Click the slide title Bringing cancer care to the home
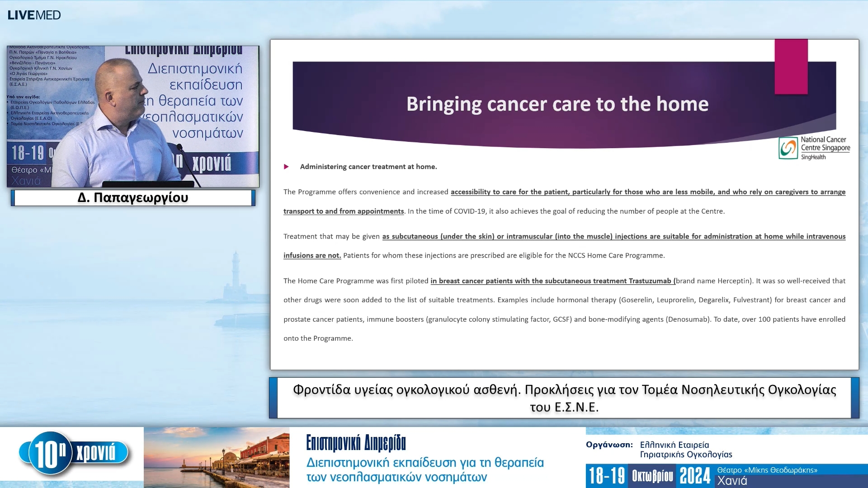 [x=557, y=104]
